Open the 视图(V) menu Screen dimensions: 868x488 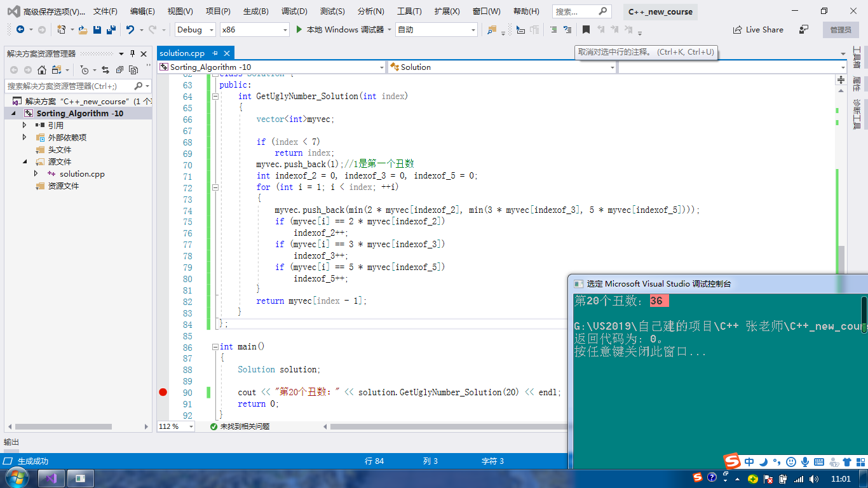pos(180,11)
